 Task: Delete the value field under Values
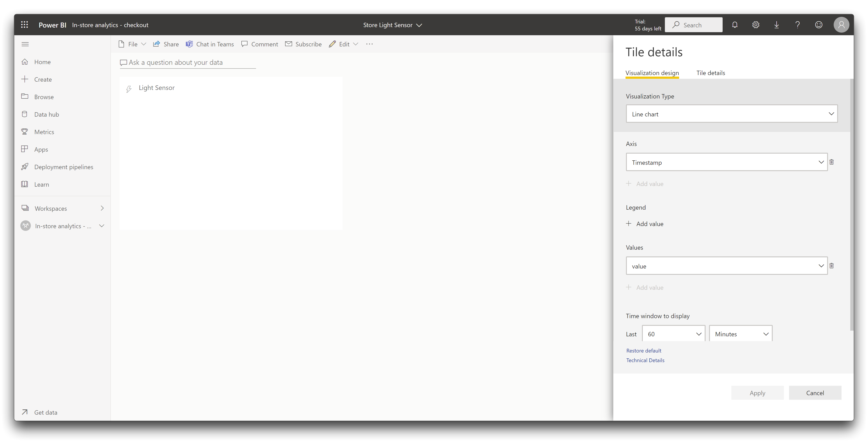(x=831, y=266)
